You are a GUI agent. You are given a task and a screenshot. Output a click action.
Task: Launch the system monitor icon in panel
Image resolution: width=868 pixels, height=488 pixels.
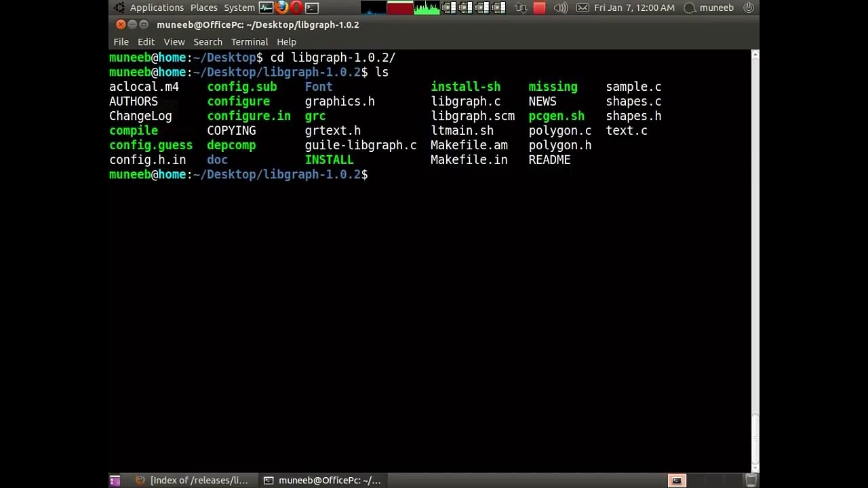click(266, 7)
